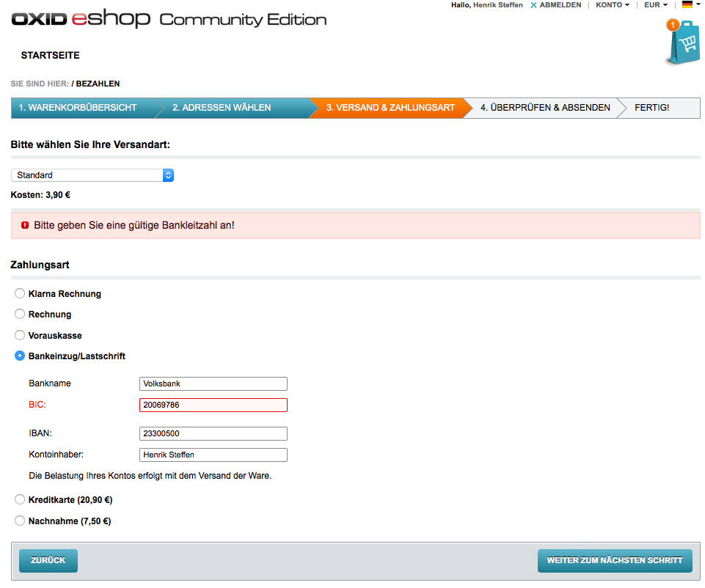Choose Nachnahme payment option
Viewport: 705px width, 588px height.
[20, 521]
